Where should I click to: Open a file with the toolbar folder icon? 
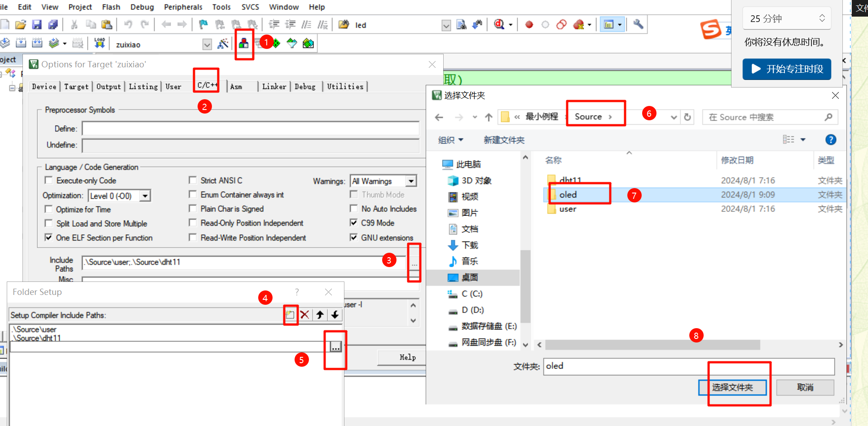coord(20,25)
